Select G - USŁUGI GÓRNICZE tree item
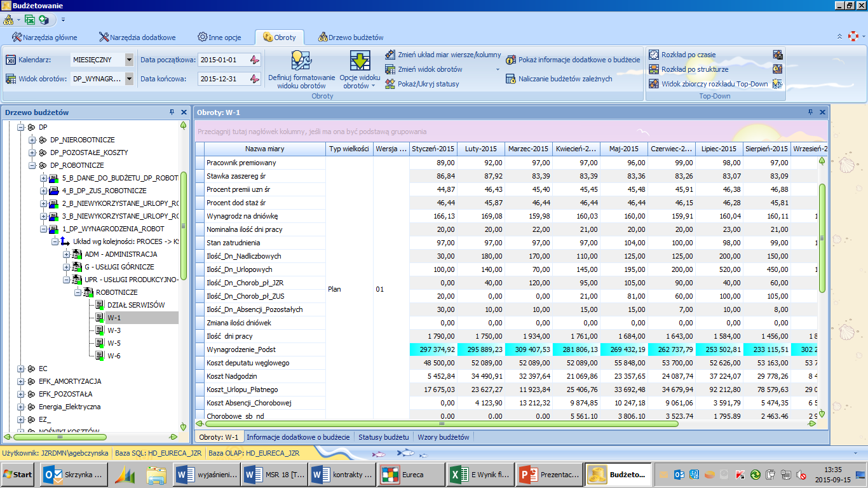This screenshot has height=488, width=868. tap(119, 267)
